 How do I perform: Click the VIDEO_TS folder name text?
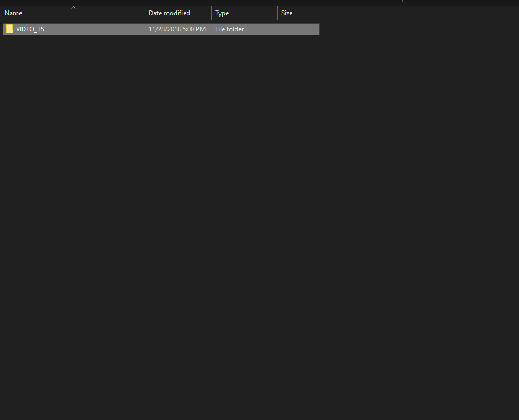[x=30, y=29]
